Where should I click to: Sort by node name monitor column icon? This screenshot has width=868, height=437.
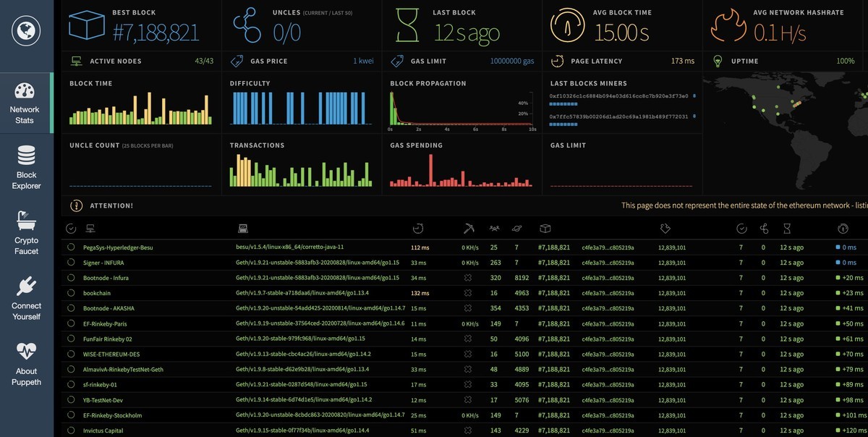pyautogui.click(x=91, y=229)
